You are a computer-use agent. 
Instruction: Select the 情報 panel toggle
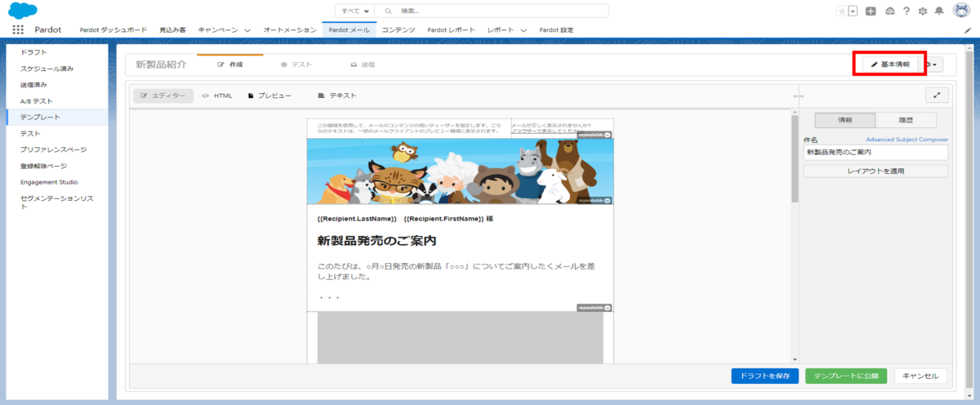(845, 120)
